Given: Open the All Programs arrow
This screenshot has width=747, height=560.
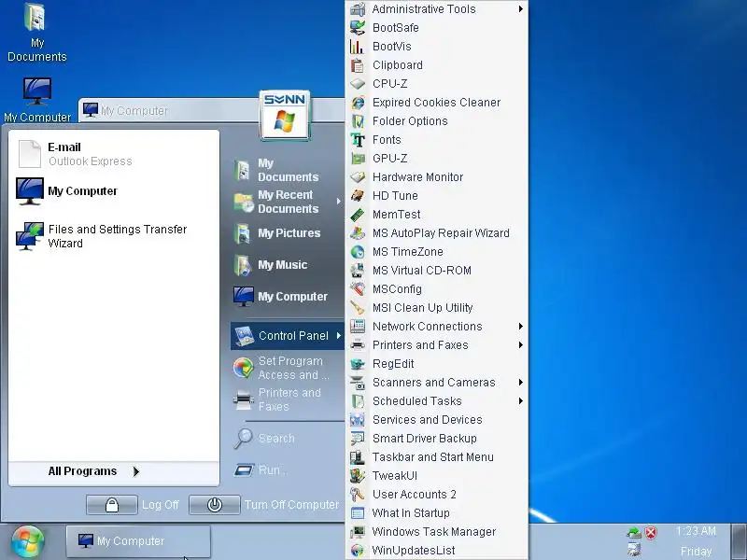Looking at the screenshot, I should point(136,471).
